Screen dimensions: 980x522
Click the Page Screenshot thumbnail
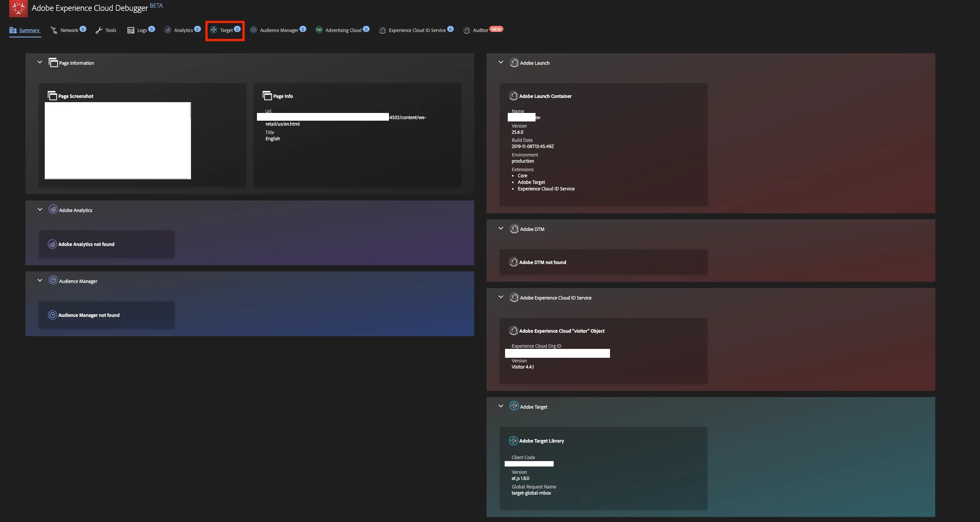coord(118,140)
